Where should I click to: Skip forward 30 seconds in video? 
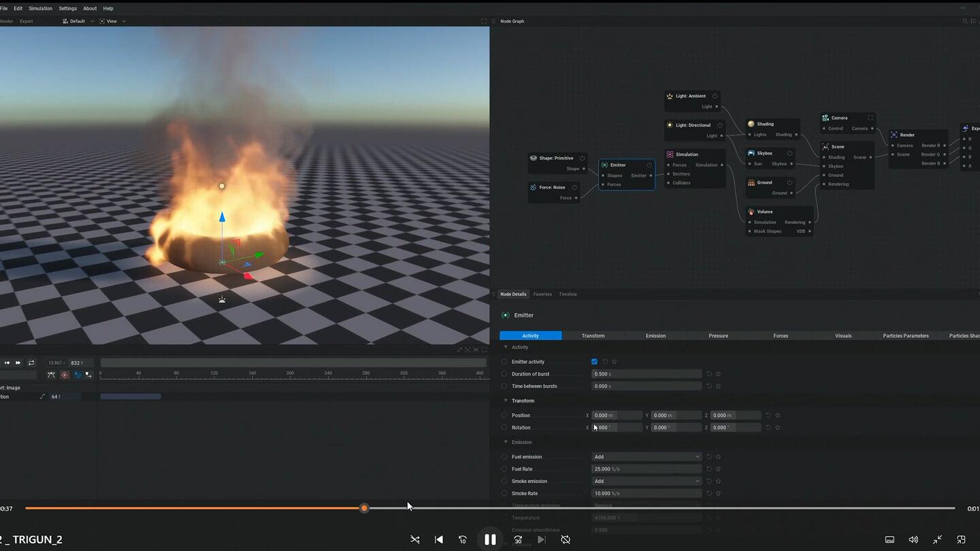[x=518, y=539]
